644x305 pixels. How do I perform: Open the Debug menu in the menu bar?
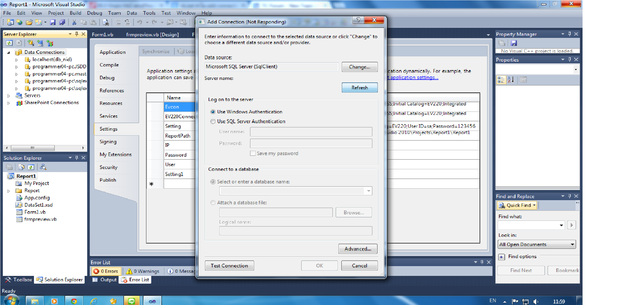[x=94, y=13]
